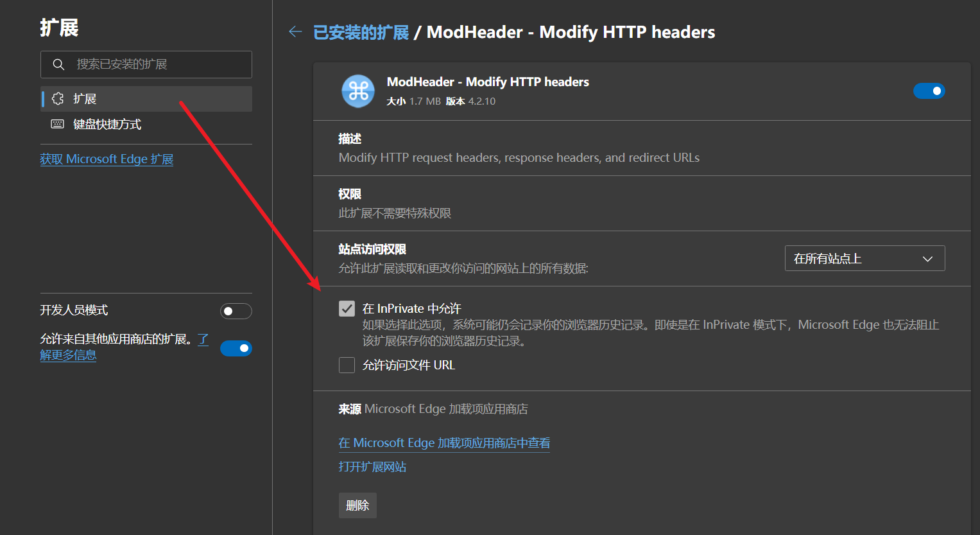
Task: Open the 在所有站点上 site access dropdown
Action: click(x=864, y=258)
